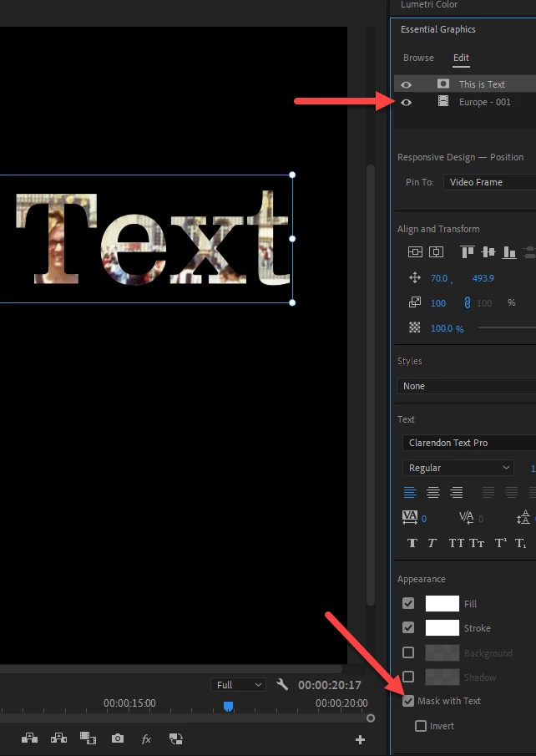536x756 pixels.
Task: Uncheck the Fill checkbox
Action: click(408, 603)
